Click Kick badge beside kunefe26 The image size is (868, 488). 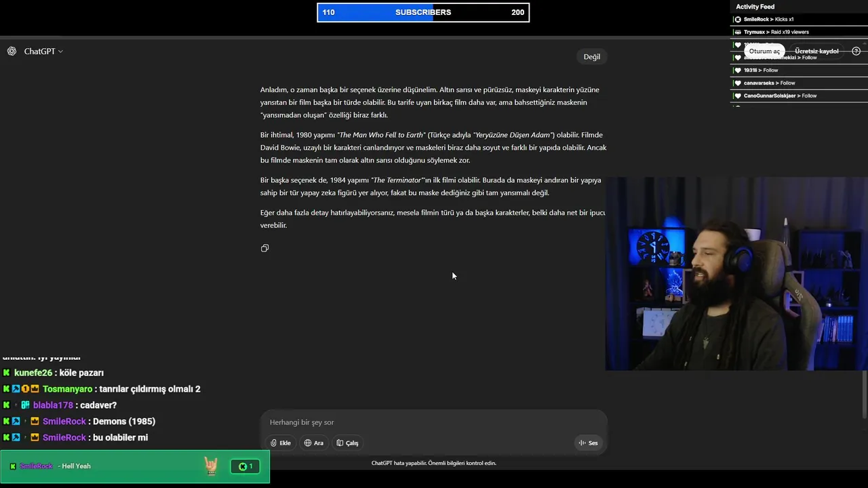pyautogui.click(x=7, y=373)
